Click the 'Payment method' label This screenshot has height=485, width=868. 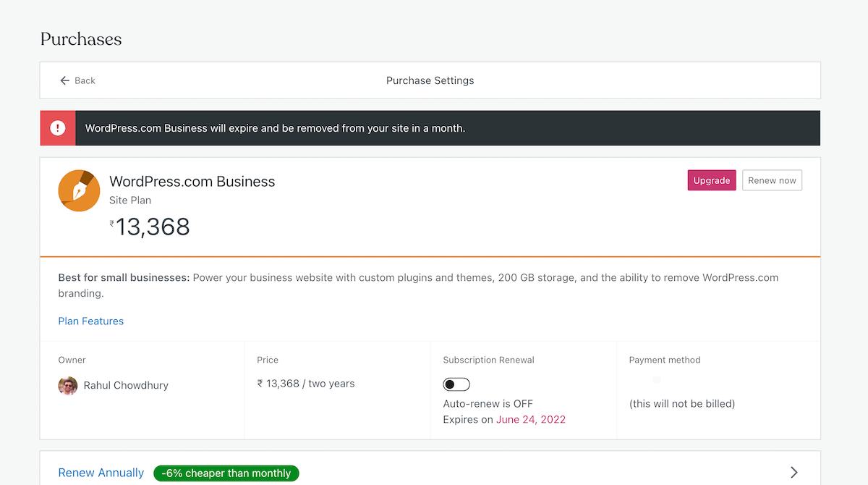[x=665, y=360]
